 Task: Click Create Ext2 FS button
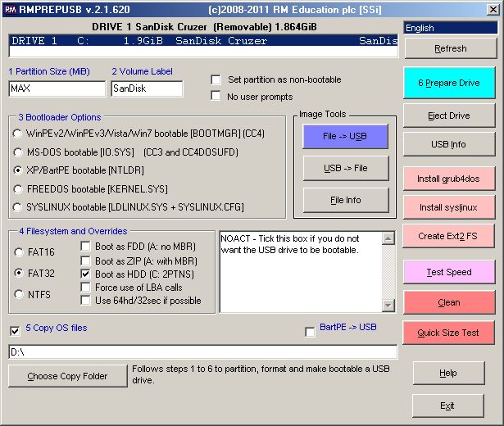448,236
